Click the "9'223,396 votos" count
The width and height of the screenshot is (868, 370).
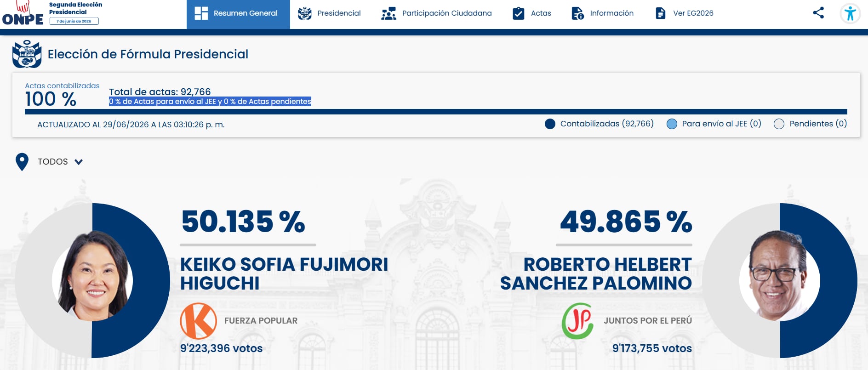pos(221,348)
